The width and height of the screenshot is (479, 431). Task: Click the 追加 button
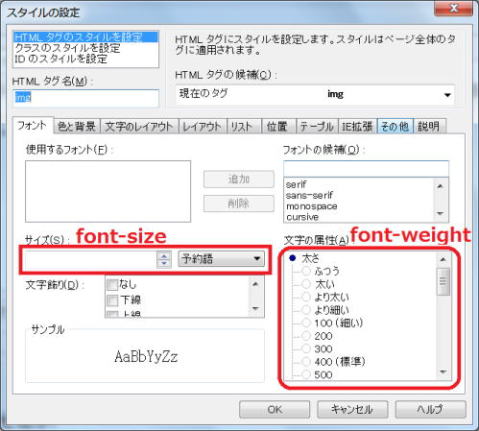(239, 179)
